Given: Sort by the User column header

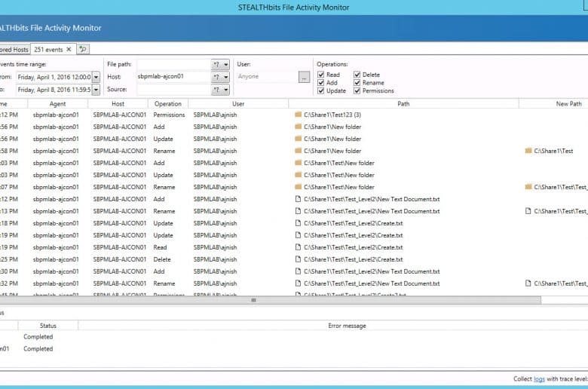Looking at the screenshot, I should [238, 103].
